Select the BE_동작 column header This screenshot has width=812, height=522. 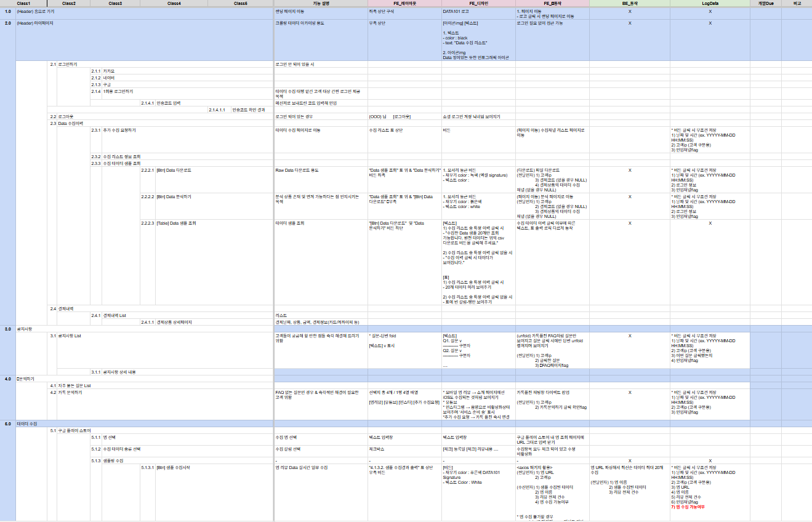coord(629,4)
